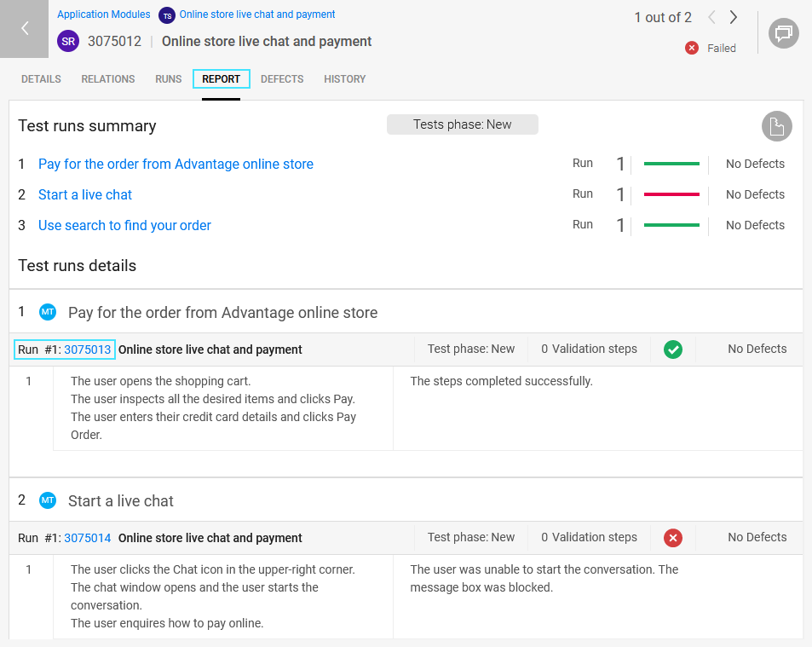Viewport: 812px width, 647px height.
Task: View the History tab
Action: (345, 79)
